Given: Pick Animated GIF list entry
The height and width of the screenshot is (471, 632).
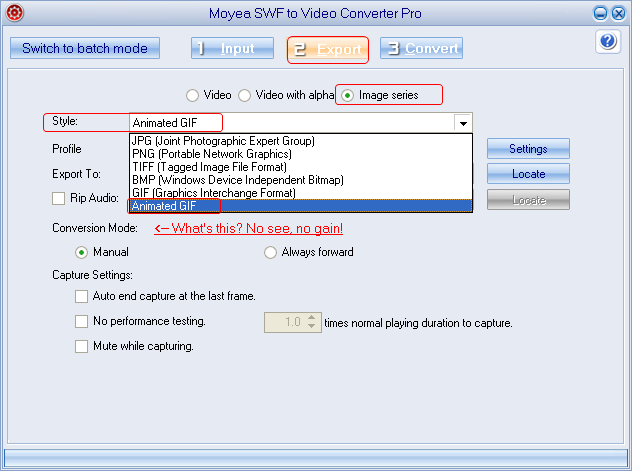Looking at the screenshot, I should click(x=301, y=205).
